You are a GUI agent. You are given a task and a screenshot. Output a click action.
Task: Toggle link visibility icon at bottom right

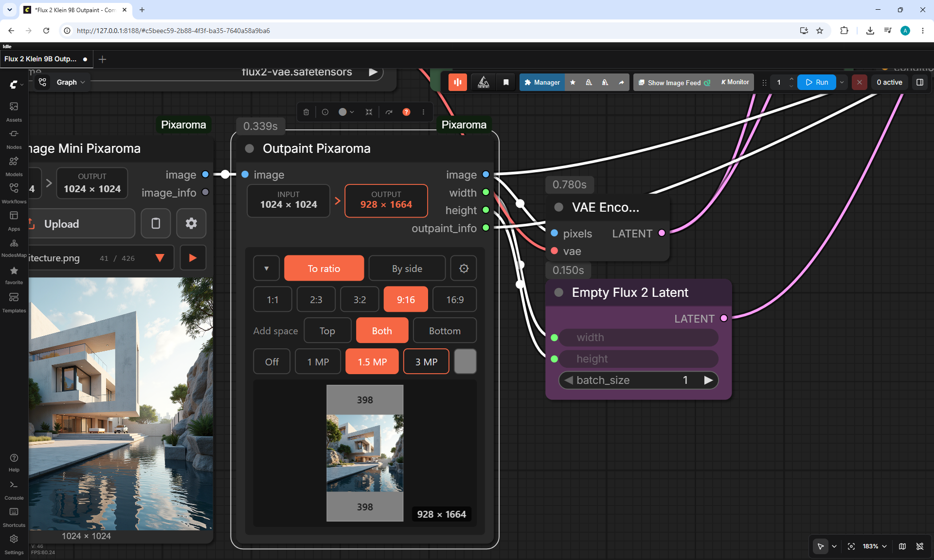tap(920, 546)
